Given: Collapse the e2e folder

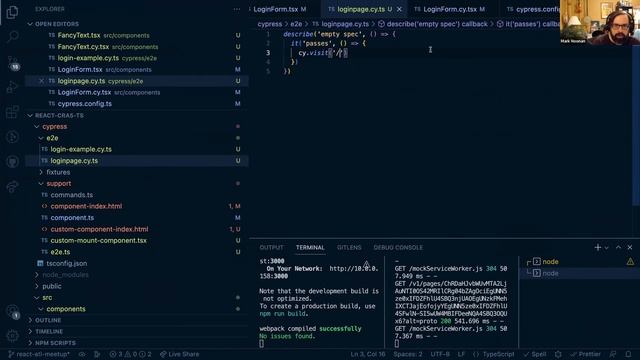Looking at the screenshot, I should point(52,138).
